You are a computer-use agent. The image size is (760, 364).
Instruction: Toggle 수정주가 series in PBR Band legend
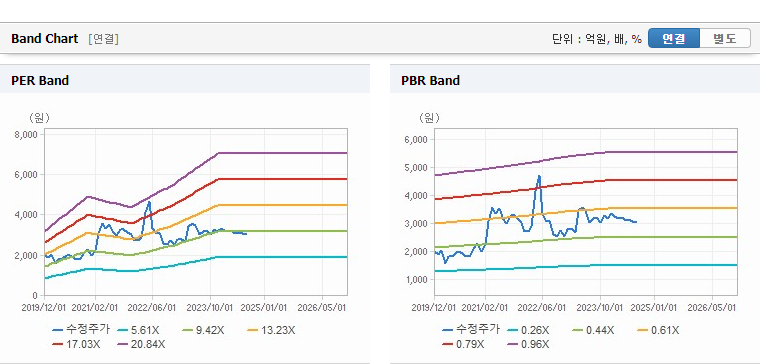[x=471, y=330]
